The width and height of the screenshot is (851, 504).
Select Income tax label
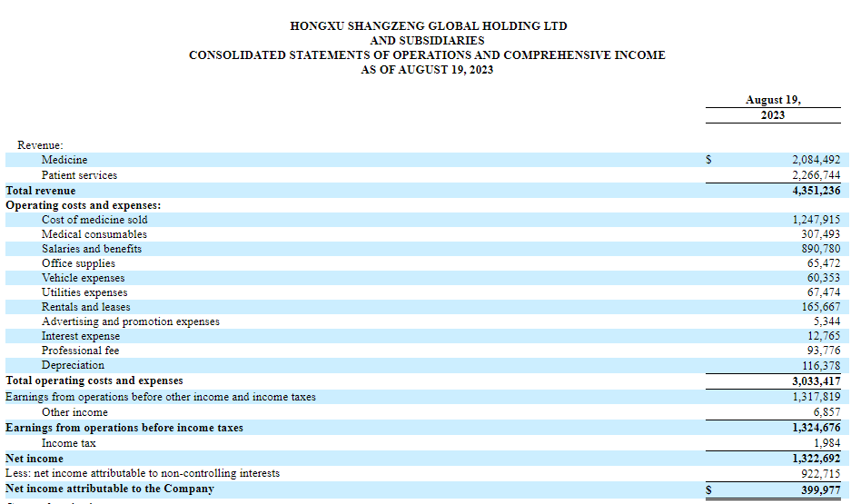[x=69, y=444]
